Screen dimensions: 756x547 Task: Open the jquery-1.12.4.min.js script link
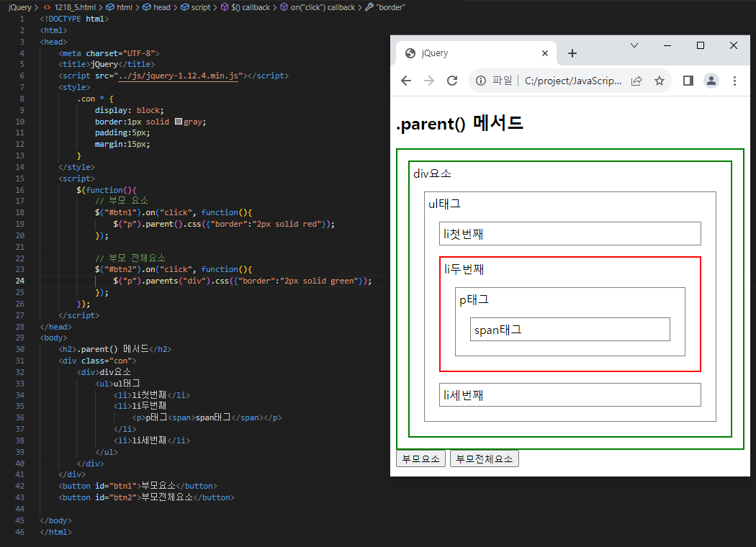click(178, 76)
